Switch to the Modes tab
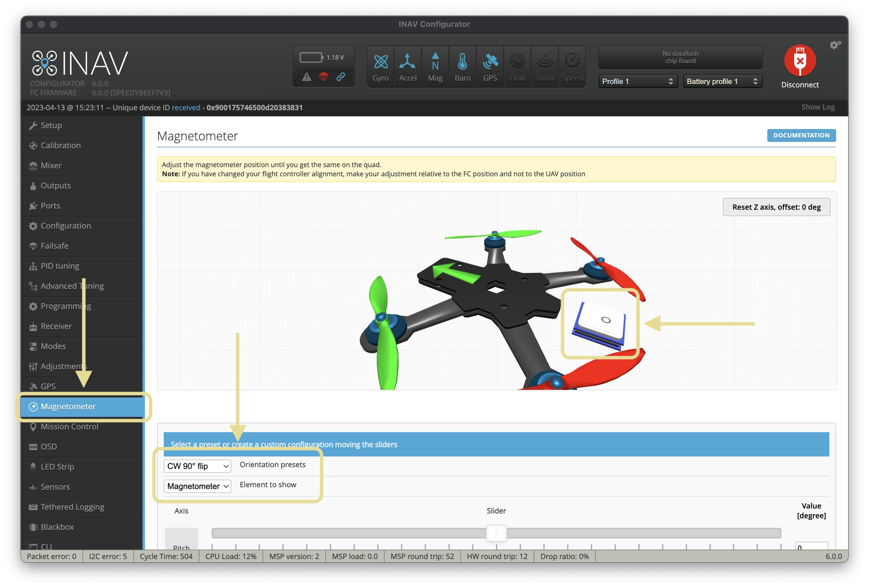Screen dimensions: 869x588 82,346
